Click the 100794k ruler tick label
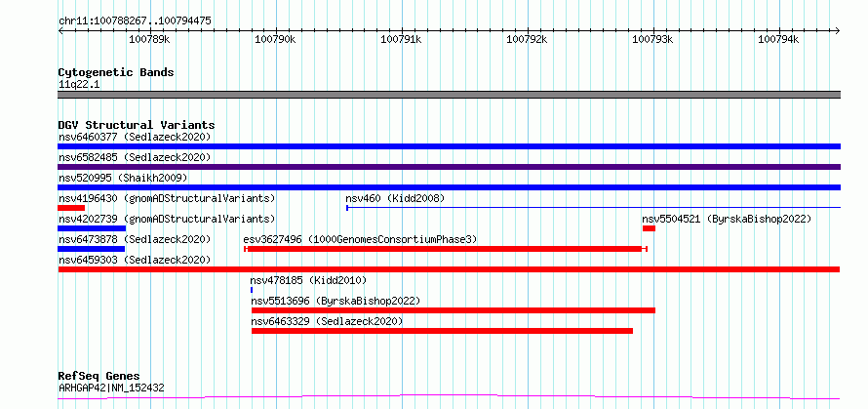Image resolution: width=868 pixels, height=409 pixels. click(777, 39)
